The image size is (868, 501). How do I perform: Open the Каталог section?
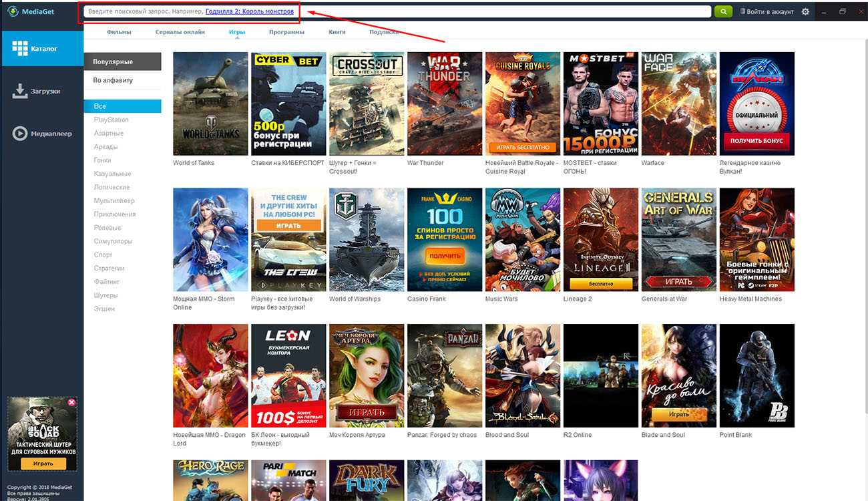(x=41, y=48)
